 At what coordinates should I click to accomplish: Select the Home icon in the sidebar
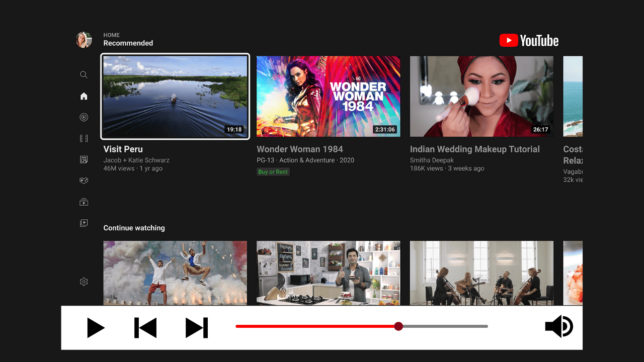pyautogui.click(x=84, y=96)
